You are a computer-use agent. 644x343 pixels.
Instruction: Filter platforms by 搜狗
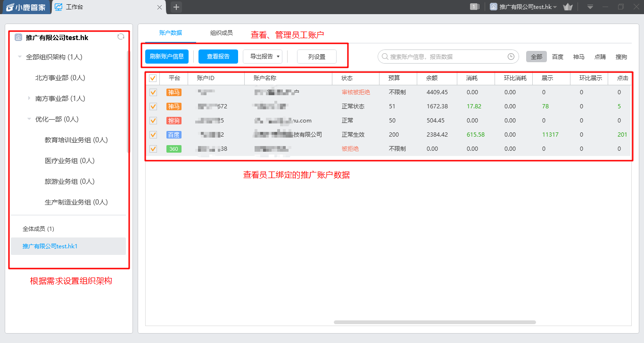(621, 57)
